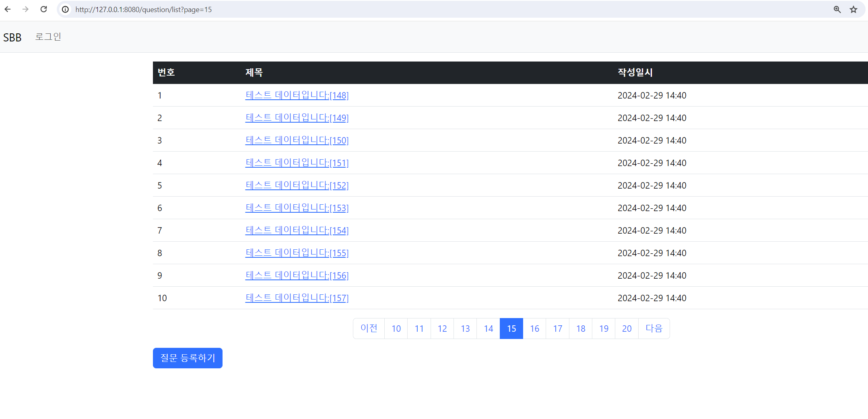Jump to page 12 in pagination

442,329
